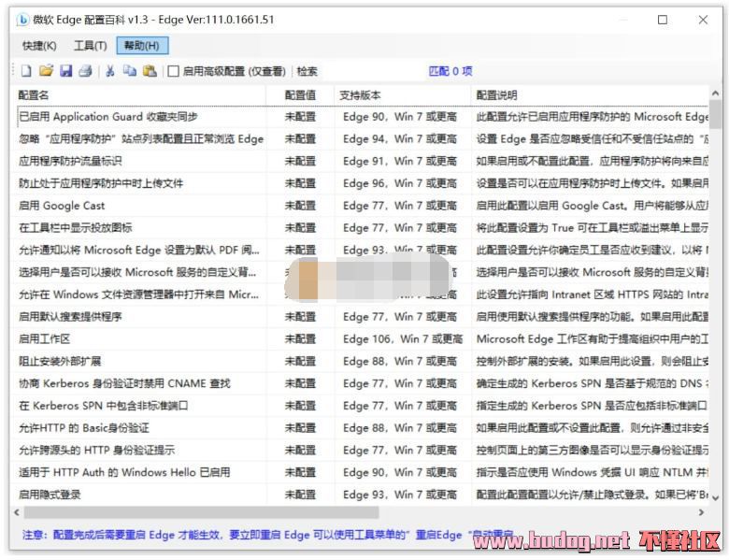Open the 帮助(H) menu
This screenshot has height=560, width=729.
tap(142, 46)
